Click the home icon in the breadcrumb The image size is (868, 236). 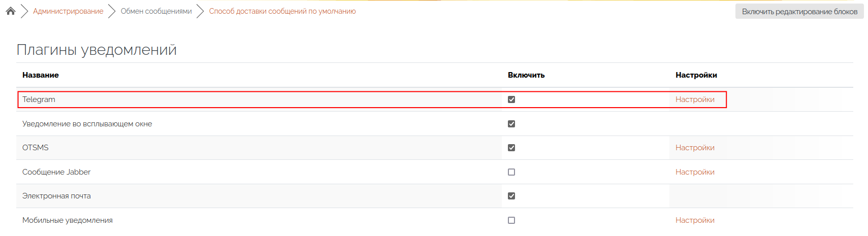[11, 11]
